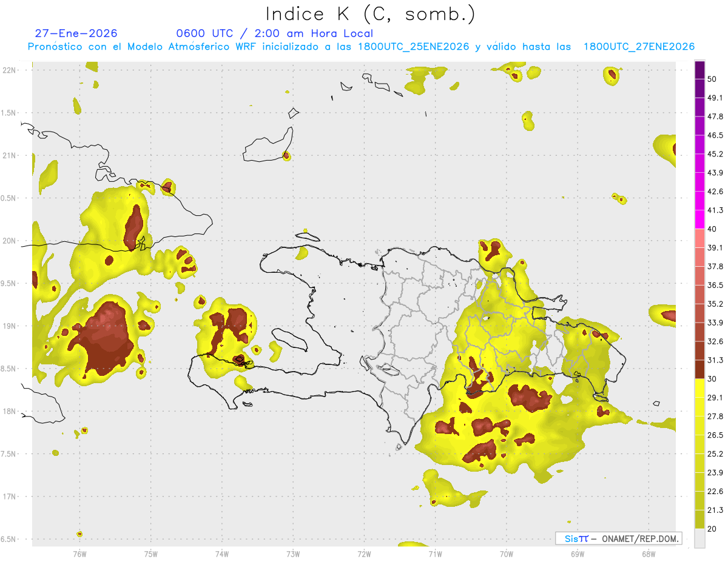This screenshot has height=562, width=728.
Task: Click the colorbar value "21.3"
Action: 715,510
